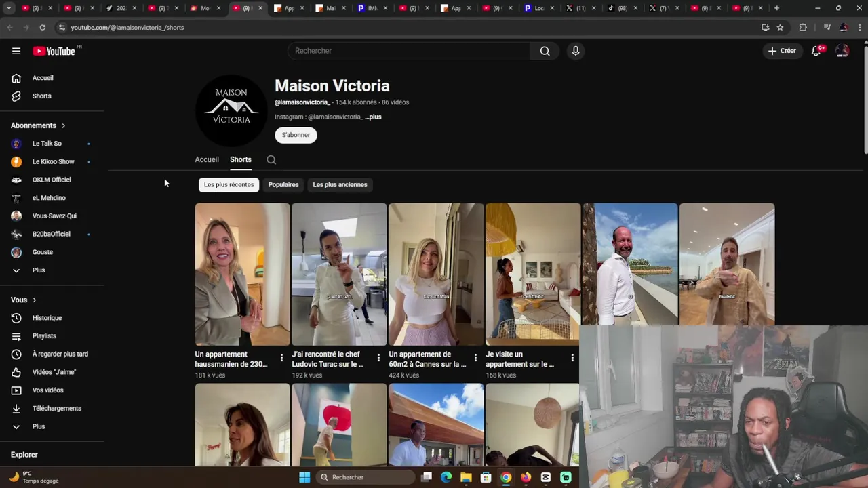This screenshot has height=488, width=868.
Task: Open options for chef Ludovic Turac short
Action: [378, 357]
